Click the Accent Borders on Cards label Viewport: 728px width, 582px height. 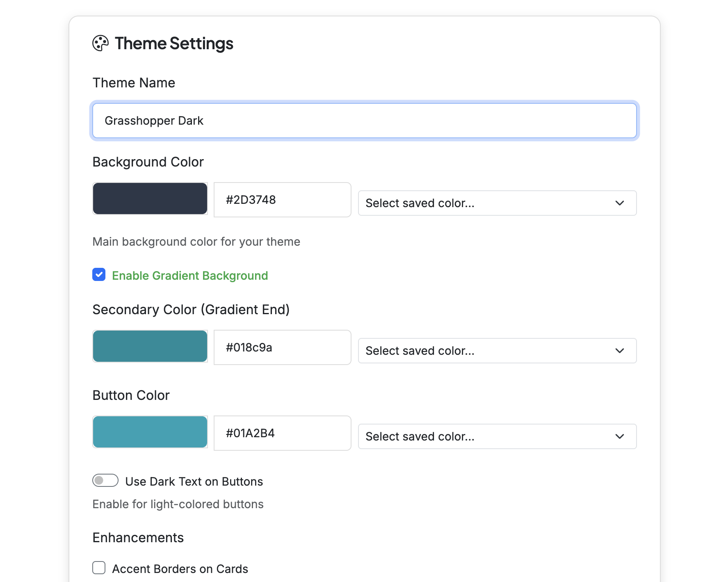180,568
